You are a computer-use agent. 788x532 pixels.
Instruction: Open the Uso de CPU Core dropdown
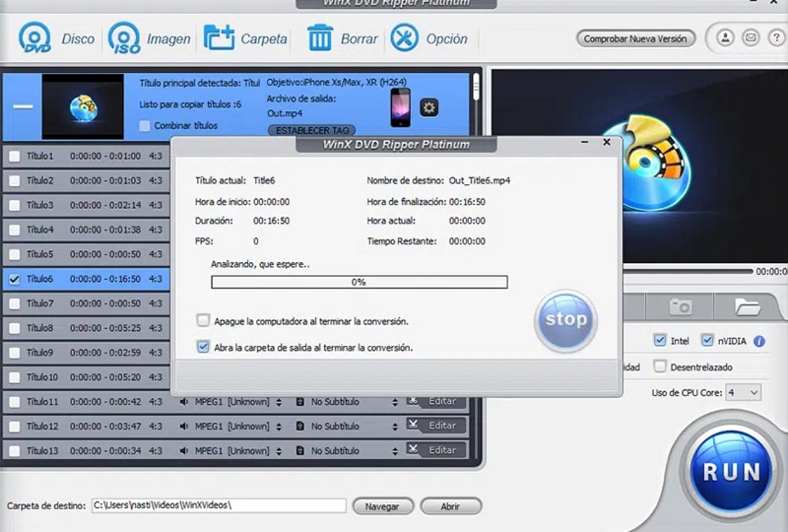[x=744, y=393]
